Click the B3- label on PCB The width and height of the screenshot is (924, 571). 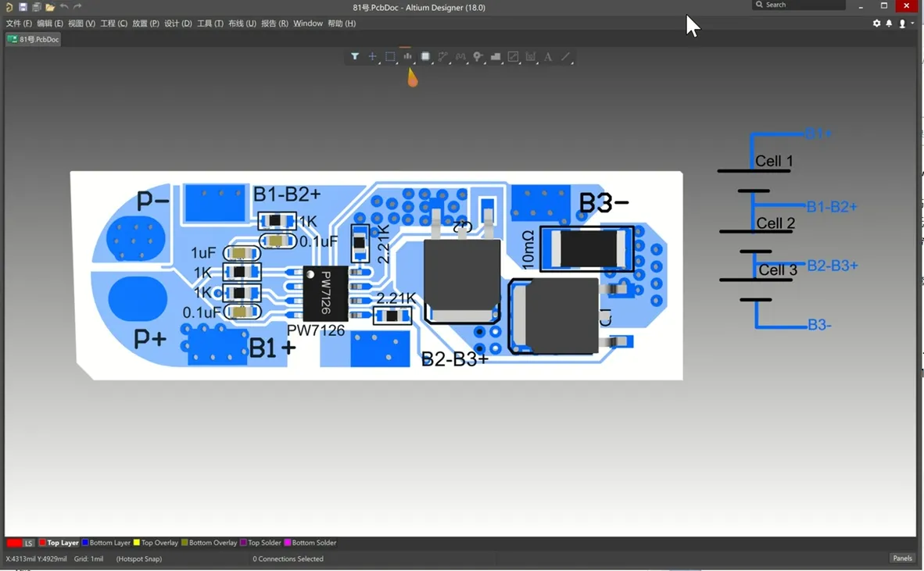[603, 204]
